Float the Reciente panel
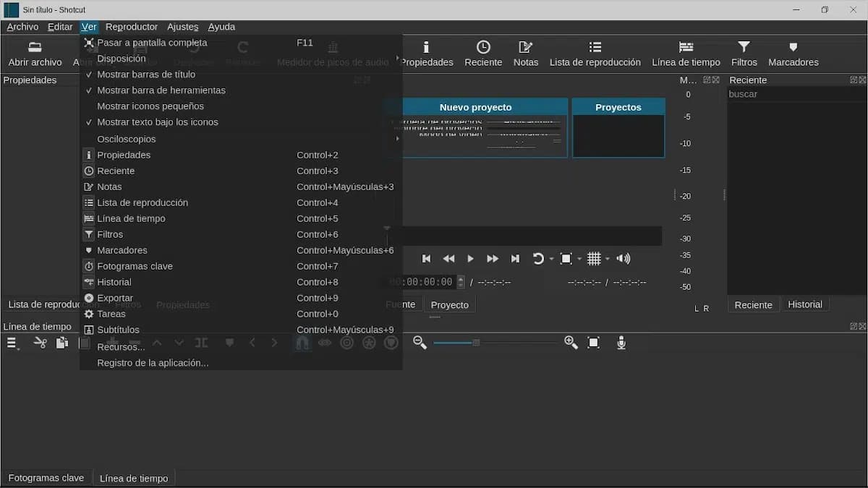868x488 pixels. point(853,80)
